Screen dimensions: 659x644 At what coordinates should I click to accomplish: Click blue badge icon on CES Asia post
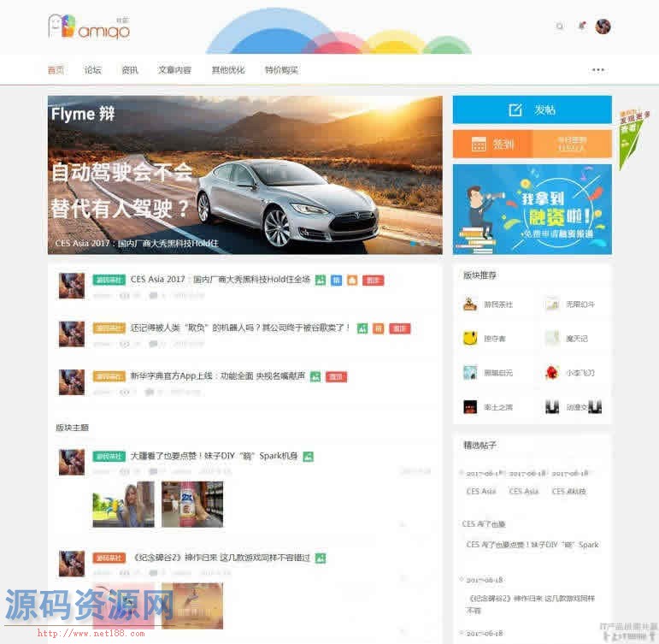point(336,281)
